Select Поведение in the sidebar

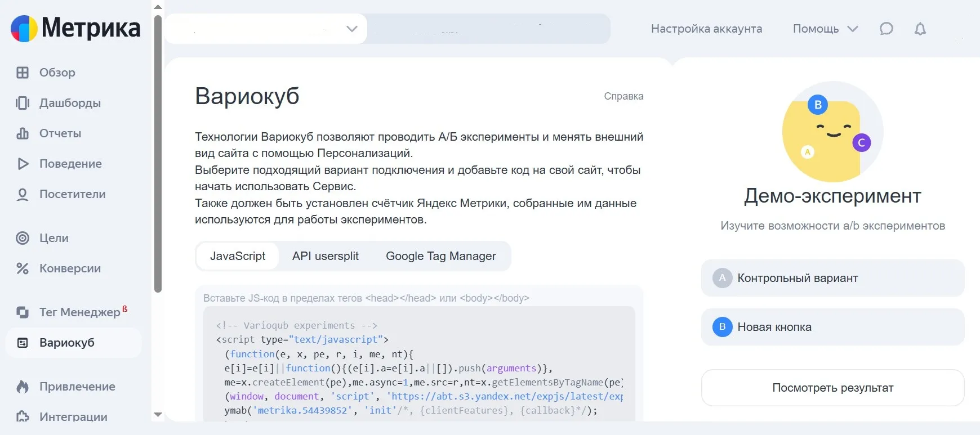(x=70, y=164)
